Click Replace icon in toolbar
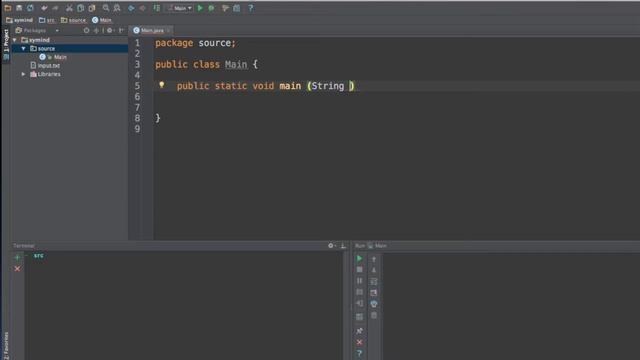Viewport: 640px width, 360px height. 117,8
